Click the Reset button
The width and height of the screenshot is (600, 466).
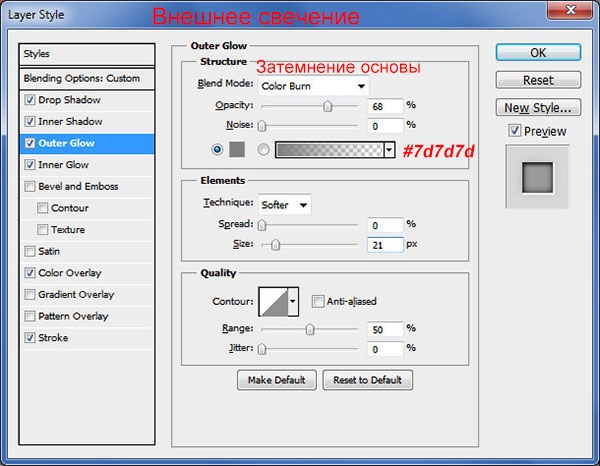point(538,80)
